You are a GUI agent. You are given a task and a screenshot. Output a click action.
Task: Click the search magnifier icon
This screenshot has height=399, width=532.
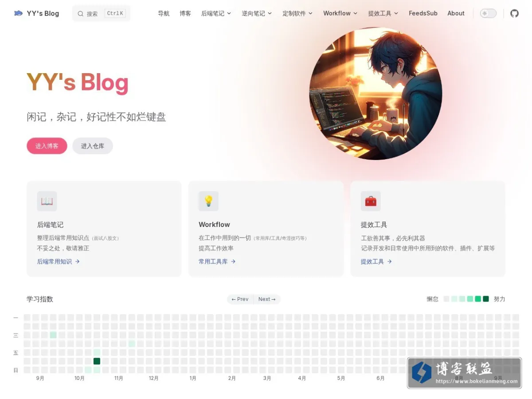(80, 14)
